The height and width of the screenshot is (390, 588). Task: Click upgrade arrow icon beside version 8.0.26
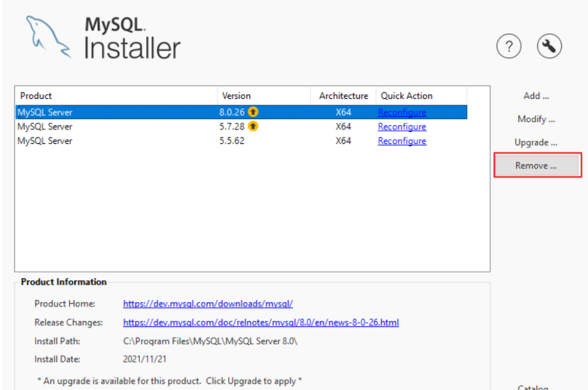coord(253,112)
